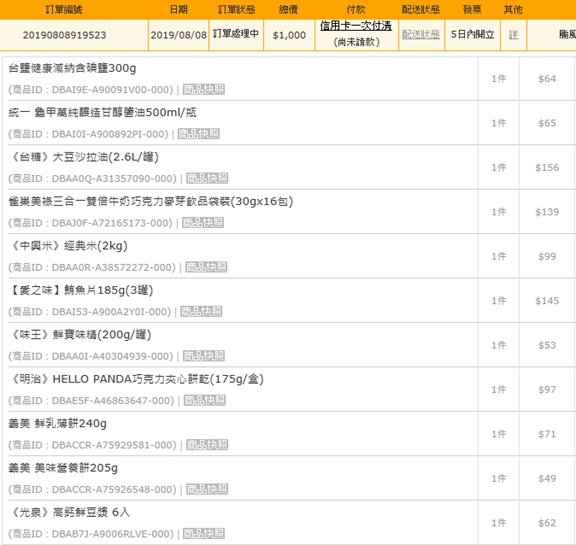Open 商品快照 for 台鹽健康減鈉含碘鹽300g
This screenshot has width=576, height=545.
point(204,89)
